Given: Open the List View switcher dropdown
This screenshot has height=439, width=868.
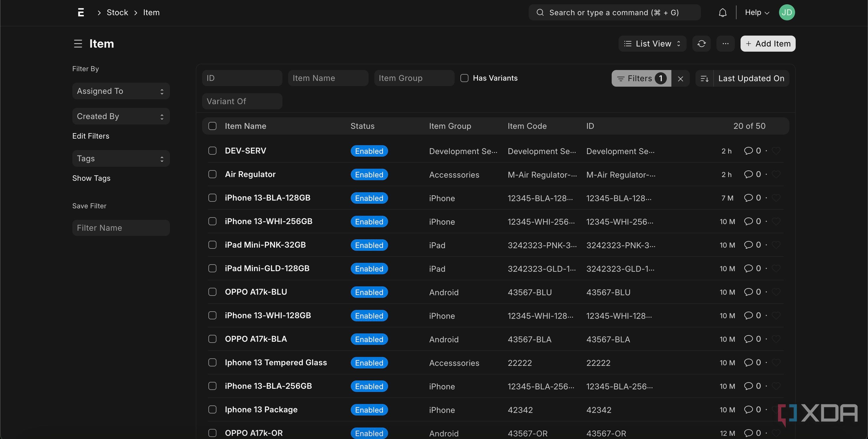Looking at the screenshot, I should pyautogui.click(x=652, y=44).
